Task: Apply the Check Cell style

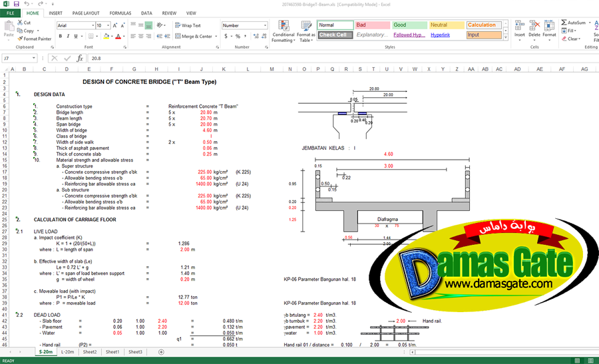Action: (x=335, y=35)
